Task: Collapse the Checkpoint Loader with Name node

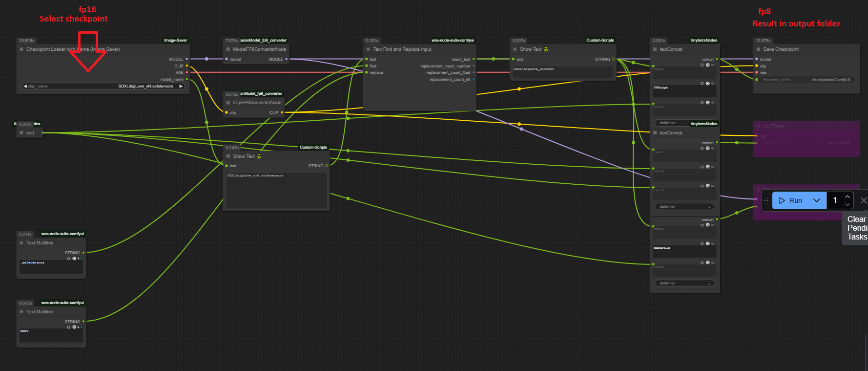Action: pos(21,49)
